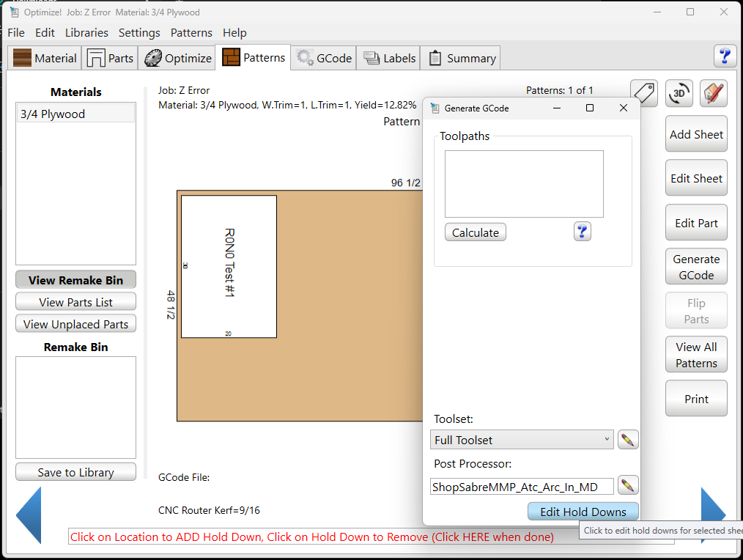Image resolution: width=743 pixels, height=560 pixels.
Task: Open the Patterns menu
Action: (191, 33)
